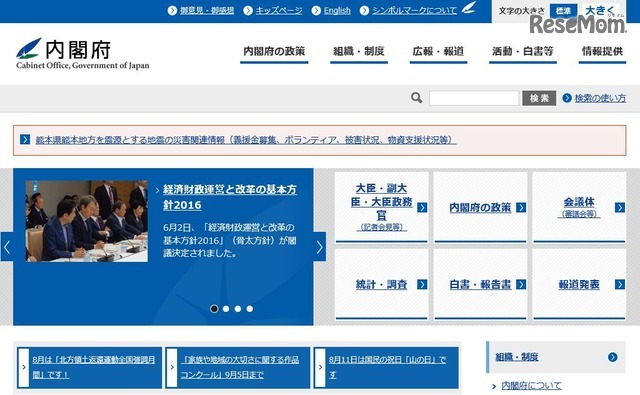Click arrow icon on 会議体 tile
Screen dimensions: 640x395
tap(620, 208)
